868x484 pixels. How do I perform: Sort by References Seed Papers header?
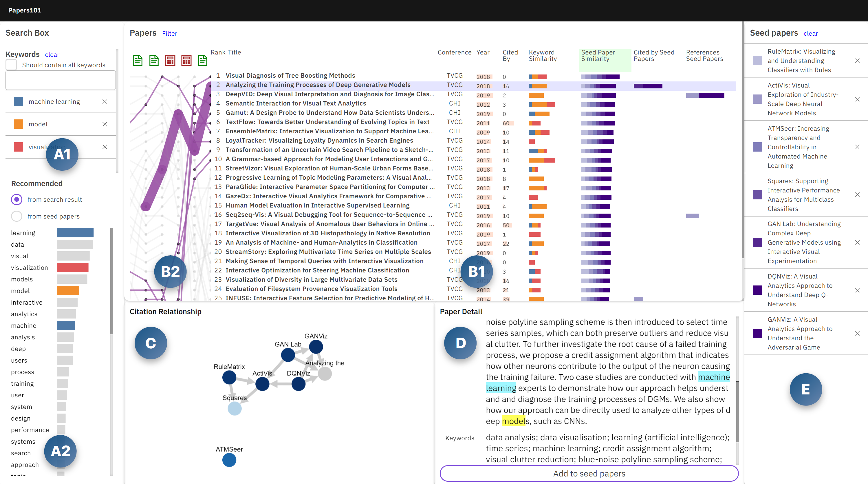(704, 56)
